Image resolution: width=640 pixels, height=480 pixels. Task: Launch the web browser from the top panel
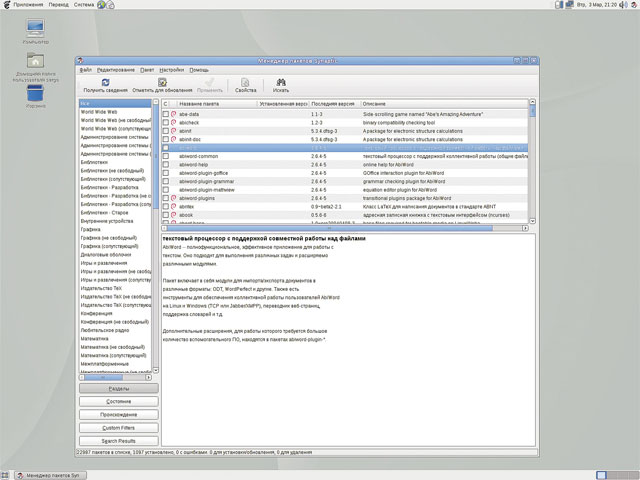(101, 4)
